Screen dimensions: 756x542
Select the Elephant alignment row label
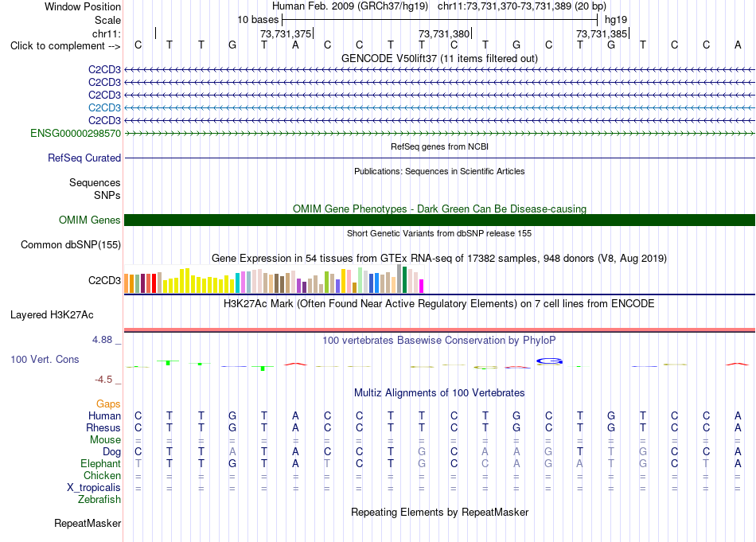click(100, 463)
